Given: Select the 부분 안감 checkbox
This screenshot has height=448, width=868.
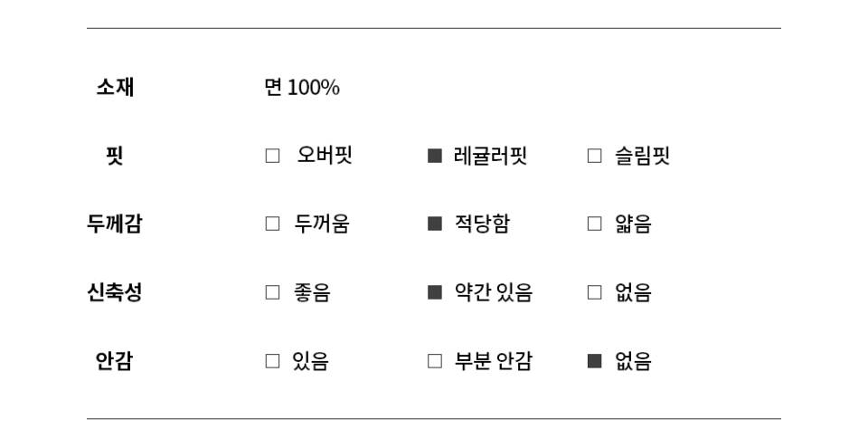Looking at the screenshot, I should pyautogui.click(x=435, y=361).
